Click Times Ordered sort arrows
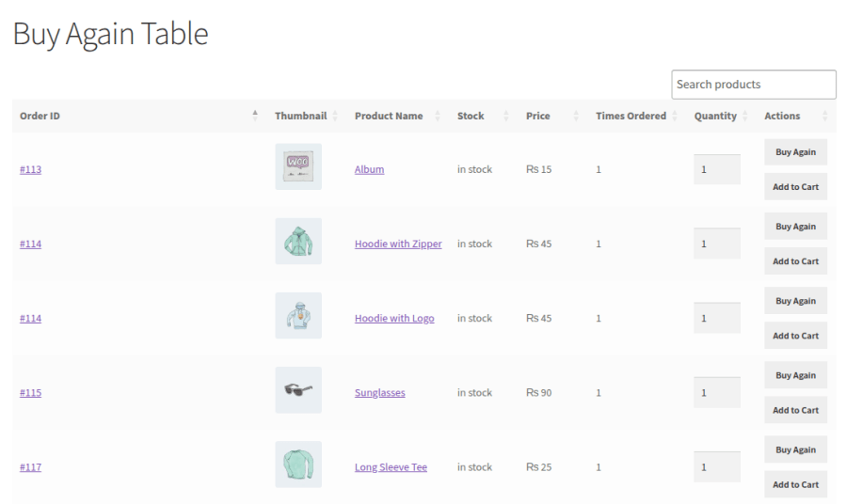 point(675,116)
